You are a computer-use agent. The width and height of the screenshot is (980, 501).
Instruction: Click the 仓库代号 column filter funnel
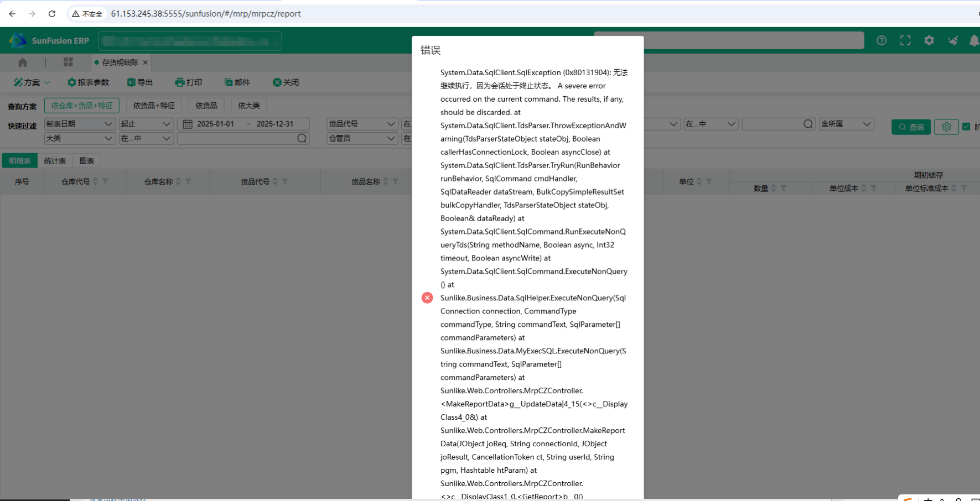coord(106,182)
